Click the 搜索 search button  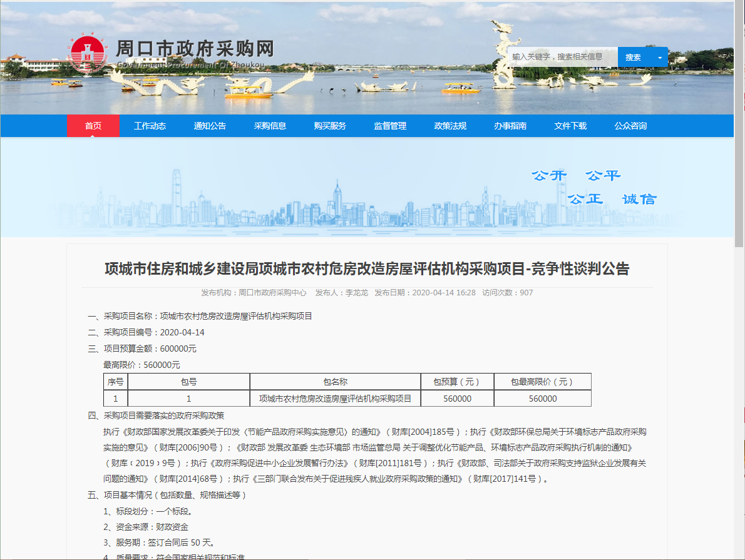[633, 57]
